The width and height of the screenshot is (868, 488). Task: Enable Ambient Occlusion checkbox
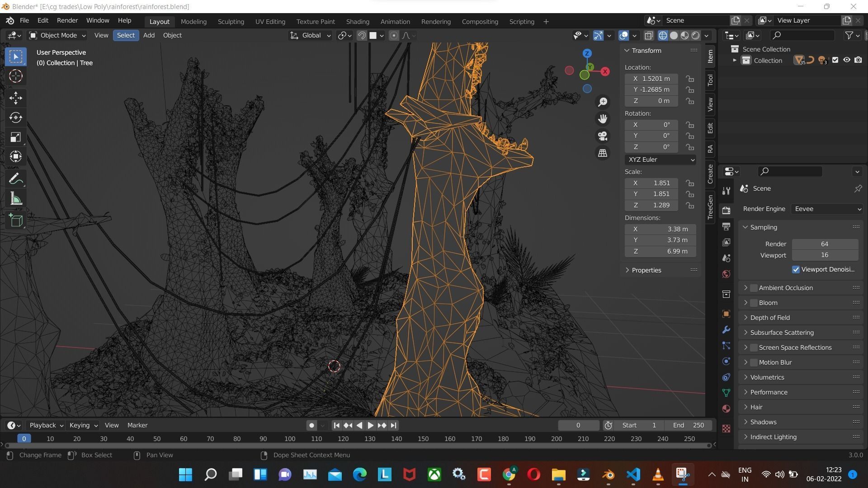click(754, 288)
